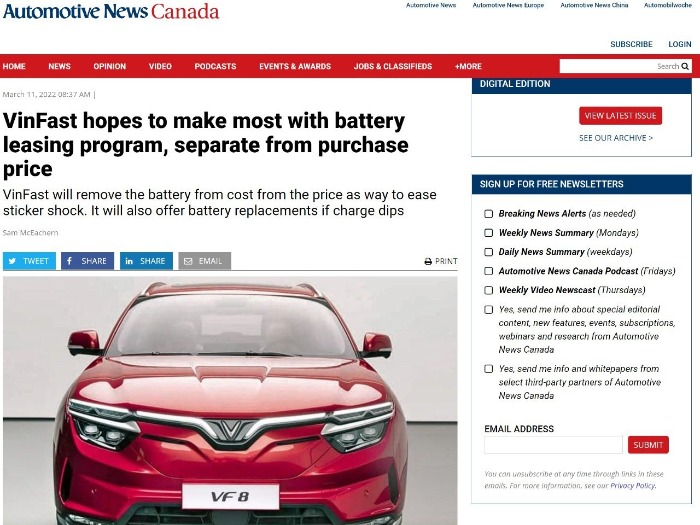Enable Weekly News Summary newsletter
Image resolution: width=700 pixels, height=525 pixels.
(x=489, y=233)
